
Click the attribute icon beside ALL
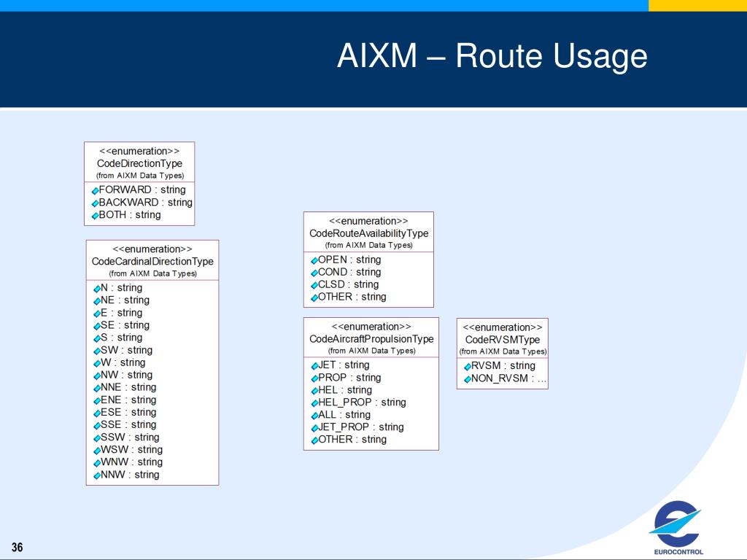(x=314, y=416)
